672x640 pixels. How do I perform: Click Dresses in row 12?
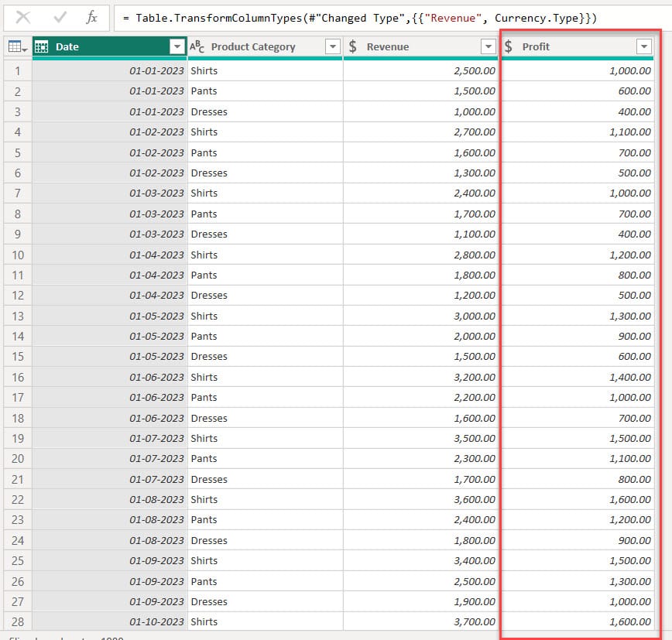[x=209, y=295]
